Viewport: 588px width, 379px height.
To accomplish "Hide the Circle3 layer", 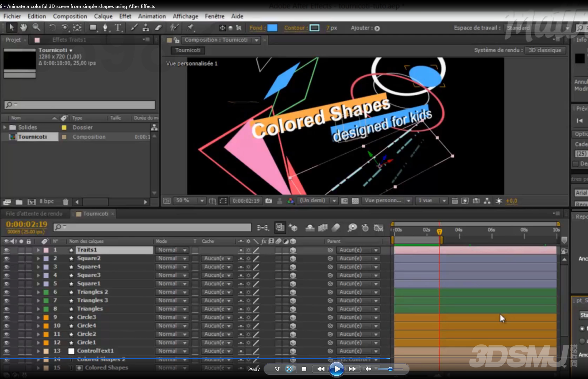I will click(x=6, y=318).
